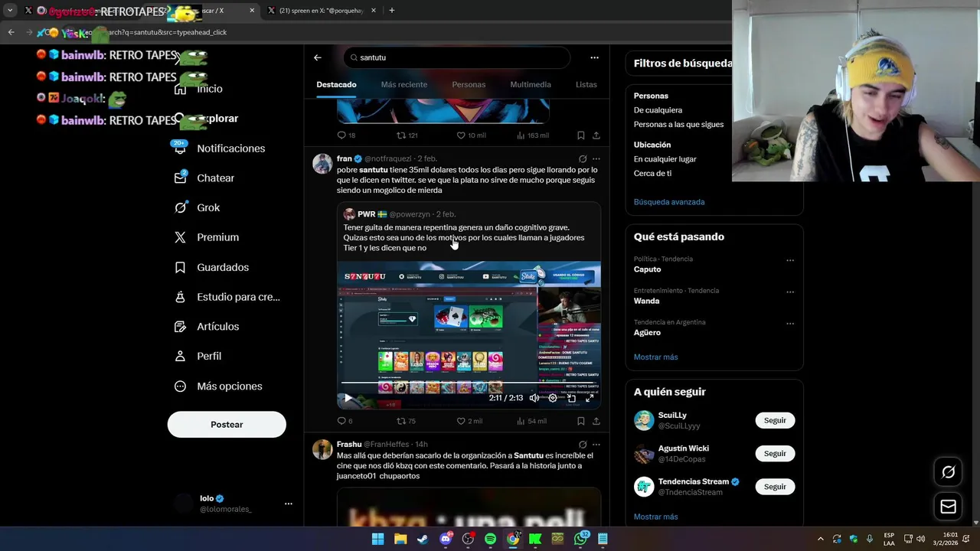The height and width of the screenshot is (551, 980).
Task: Like fran's post with 2 mil likes
Action: tap(469, 421)
